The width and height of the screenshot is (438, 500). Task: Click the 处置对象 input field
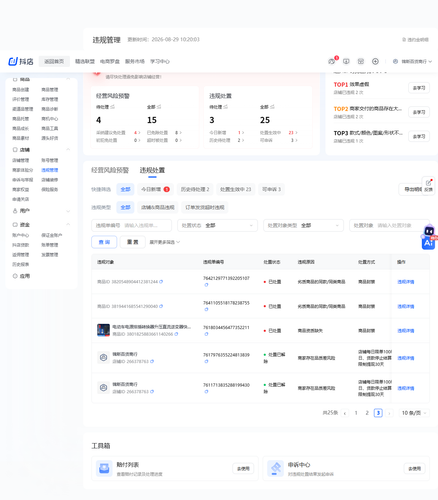pyautogui.click(x=389, y=226)
